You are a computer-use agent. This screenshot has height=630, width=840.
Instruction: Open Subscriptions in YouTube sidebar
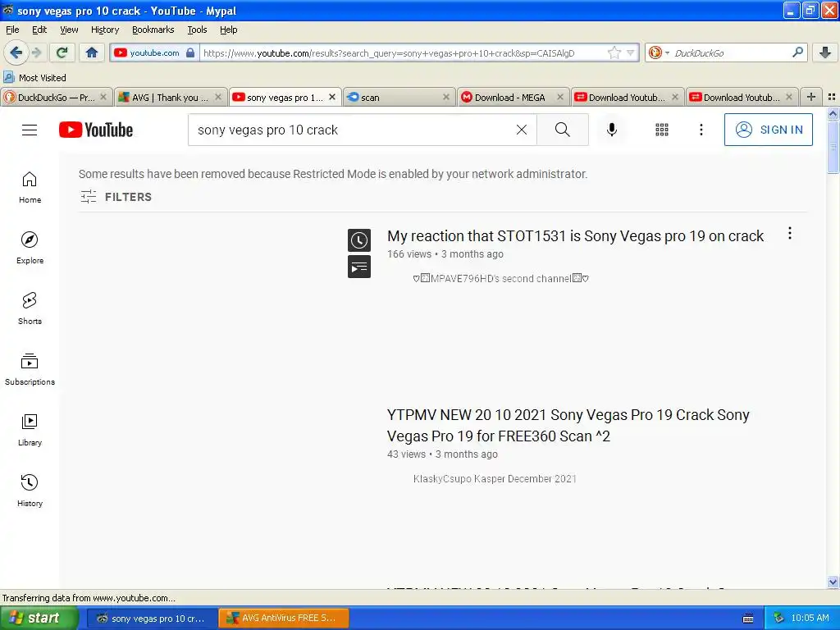pos(30,369)
